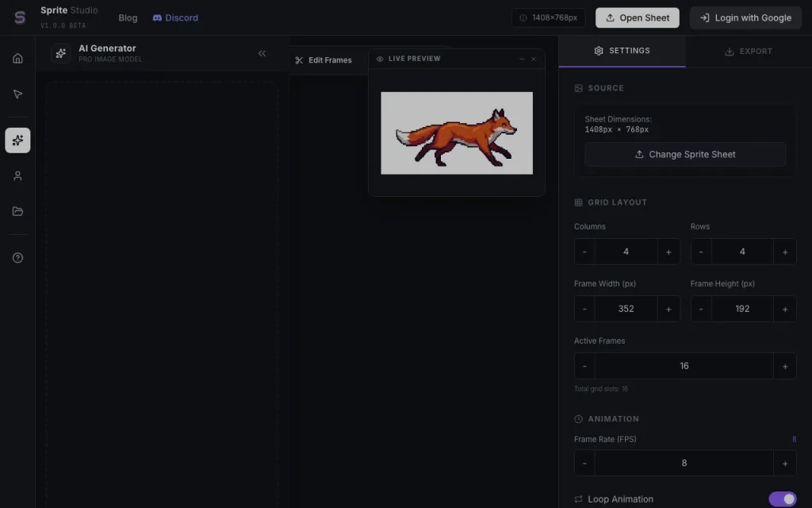Open the user profile sidebar icon
Screen dimensions: 812x508
(17, 175)
